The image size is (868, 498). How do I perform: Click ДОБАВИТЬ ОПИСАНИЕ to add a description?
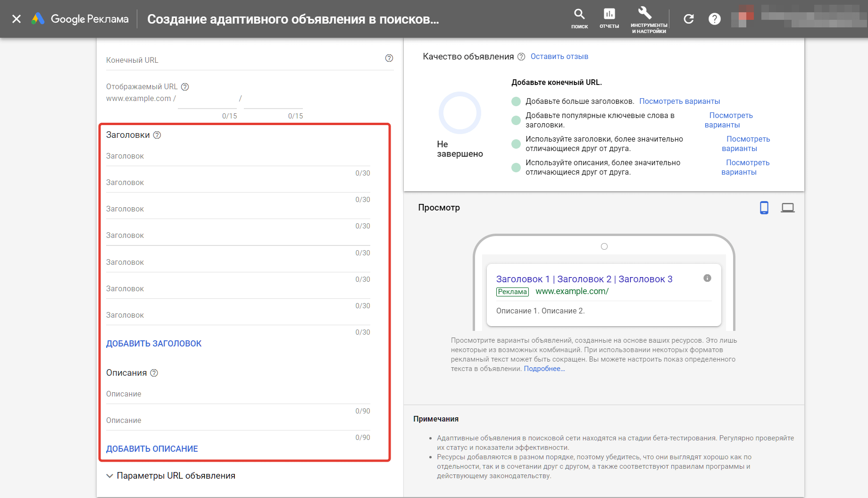[x=151, y=448]
